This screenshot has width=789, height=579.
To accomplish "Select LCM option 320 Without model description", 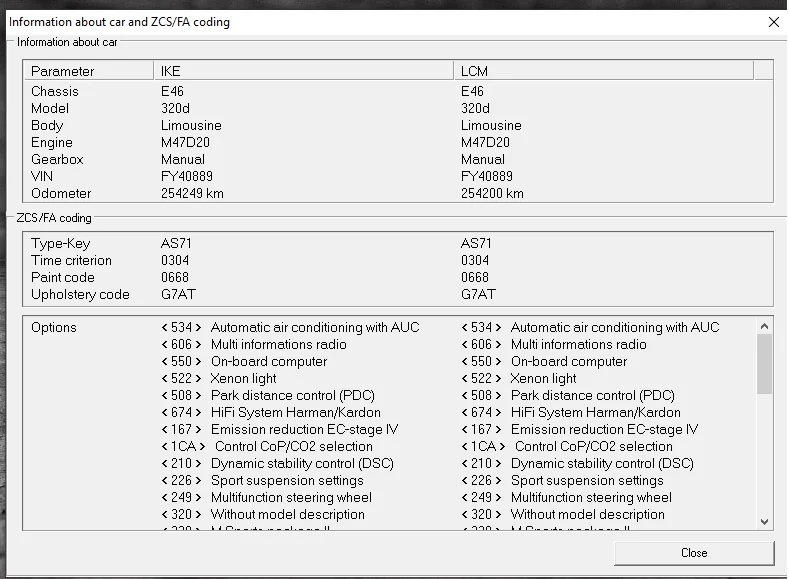I will (x=563, y=515).
